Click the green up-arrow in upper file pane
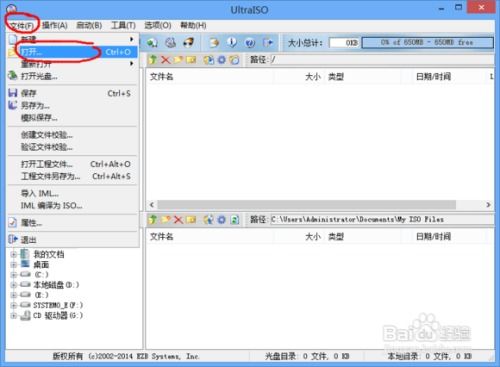 (153, 60)
